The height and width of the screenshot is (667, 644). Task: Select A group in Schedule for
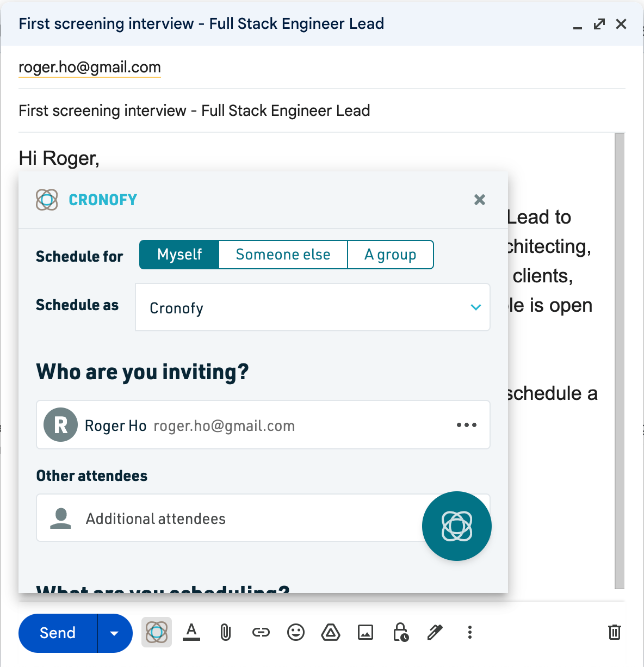391,255
